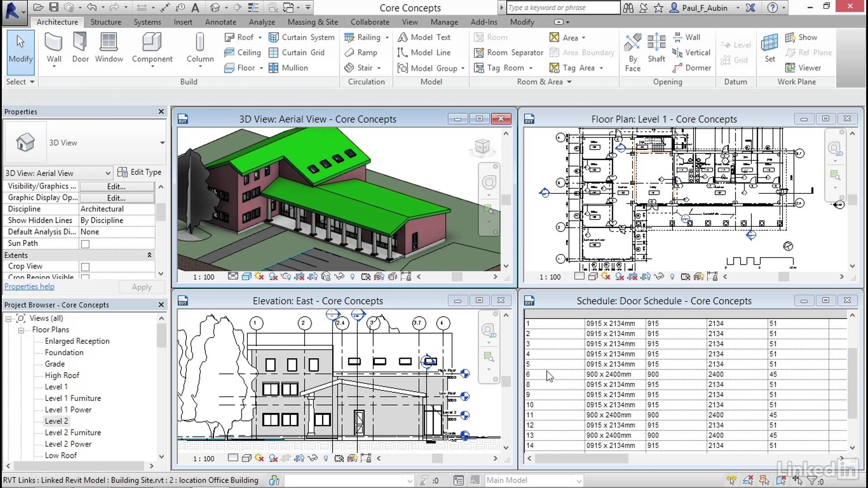Click Edit for Visibility/Graphics overrides
The height and width of the screenshot is (488, 868).
117,187
